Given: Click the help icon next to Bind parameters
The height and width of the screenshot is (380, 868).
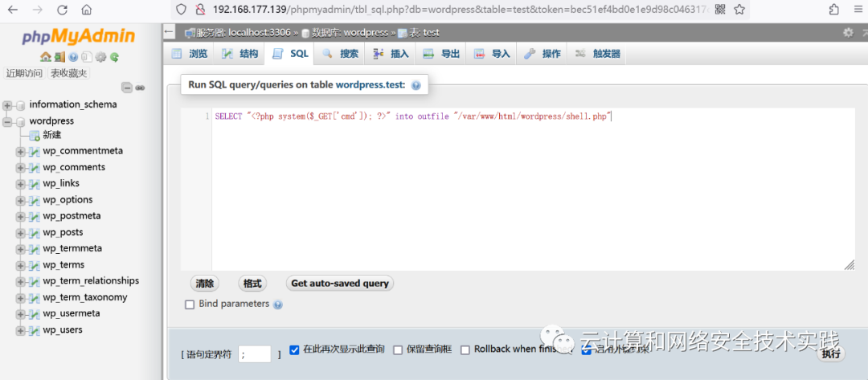Looking at the screenshot, I should pyautogui.click(x=278, y=304).
